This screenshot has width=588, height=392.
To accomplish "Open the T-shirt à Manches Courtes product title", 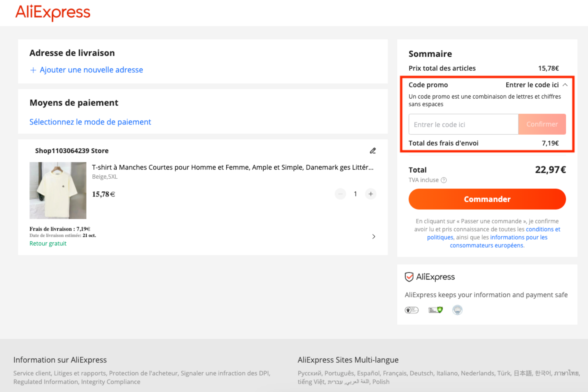I will (233, 168).
